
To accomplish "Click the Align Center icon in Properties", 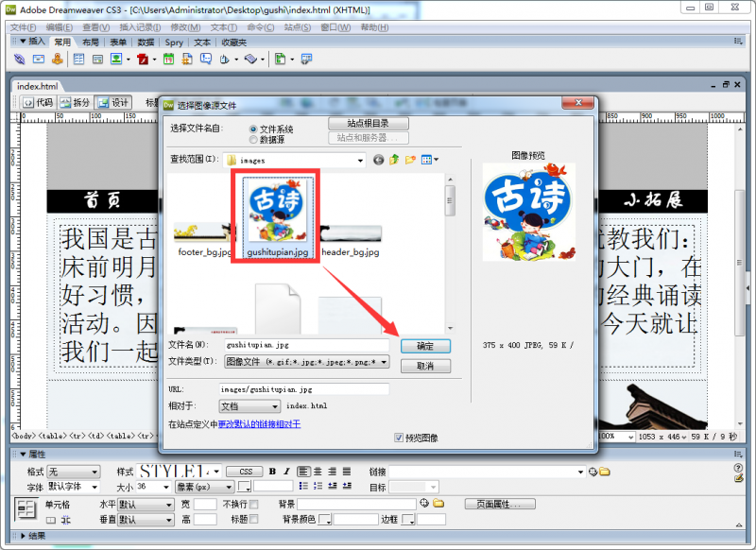I will (318, 472).
